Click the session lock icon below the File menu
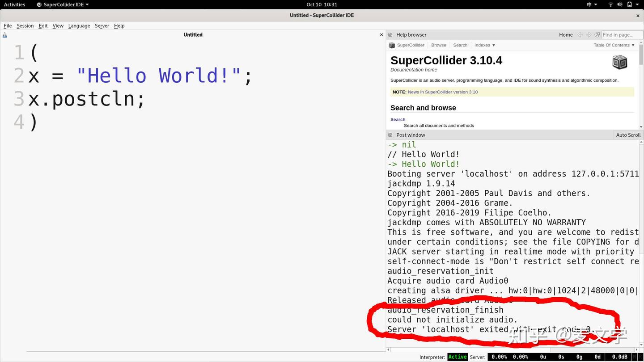Image resolution: width=644 pixels, height=362 pixels. 4,34
